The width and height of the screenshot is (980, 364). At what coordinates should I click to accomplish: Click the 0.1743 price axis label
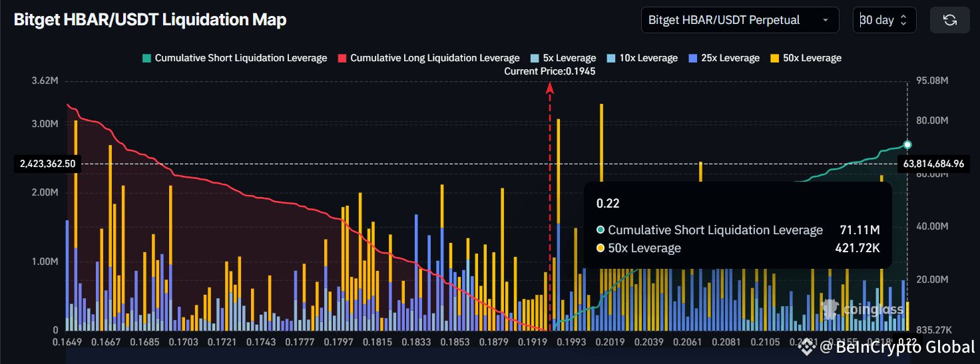[262, 342]
